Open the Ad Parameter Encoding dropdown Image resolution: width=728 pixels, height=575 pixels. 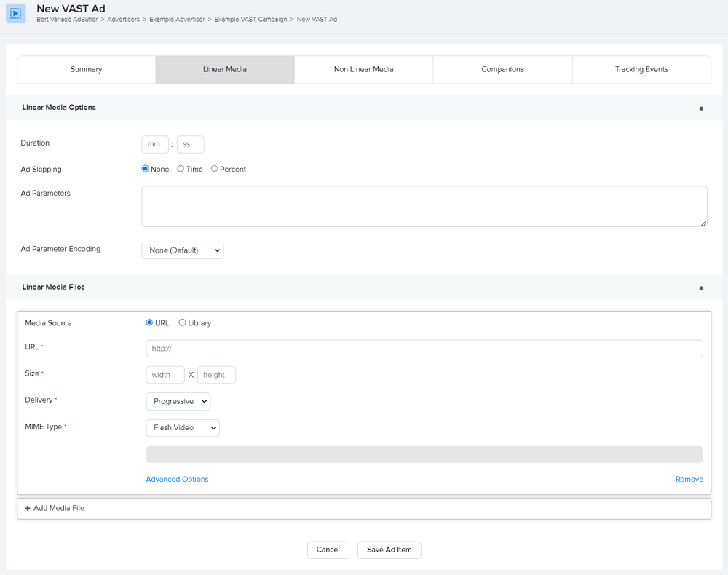coord(183,250)
